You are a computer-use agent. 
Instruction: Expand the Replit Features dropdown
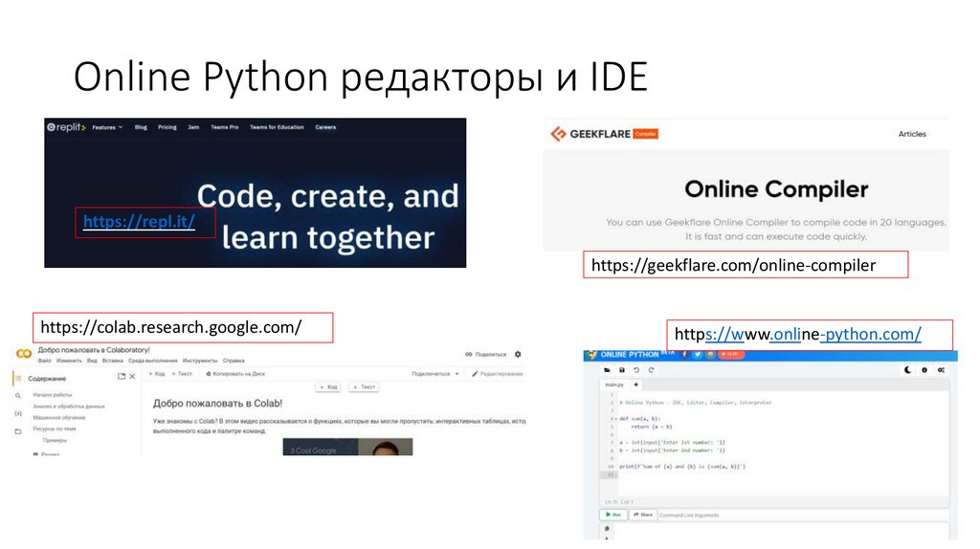[x=107, y=127]
